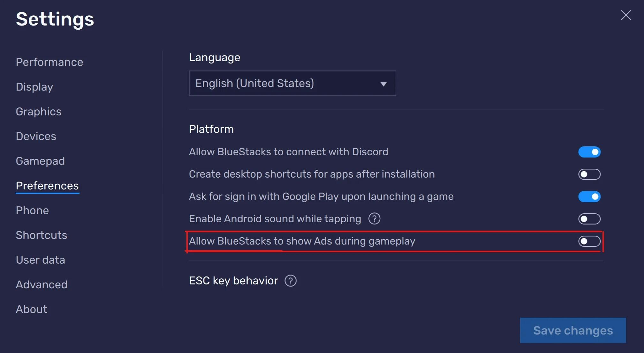Select the Devices tab in sidebar

tap(36, 136)
